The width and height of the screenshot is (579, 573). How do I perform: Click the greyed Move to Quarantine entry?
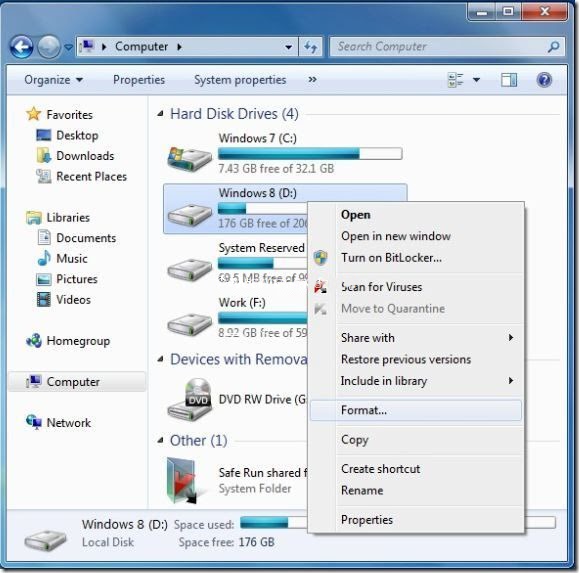(416, 309)
